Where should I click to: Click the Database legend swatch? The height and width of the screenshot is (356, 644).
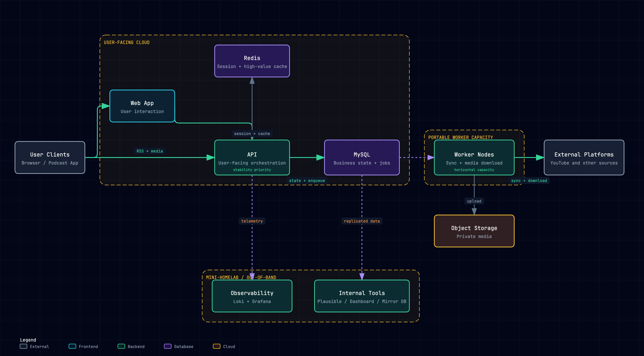click(168, 346)
